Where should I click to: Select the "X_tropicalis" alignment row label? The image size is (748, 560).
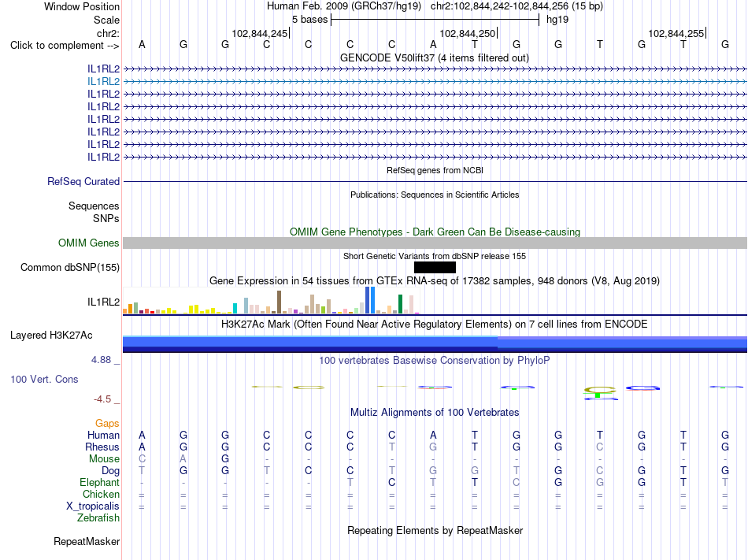[93, 506]
